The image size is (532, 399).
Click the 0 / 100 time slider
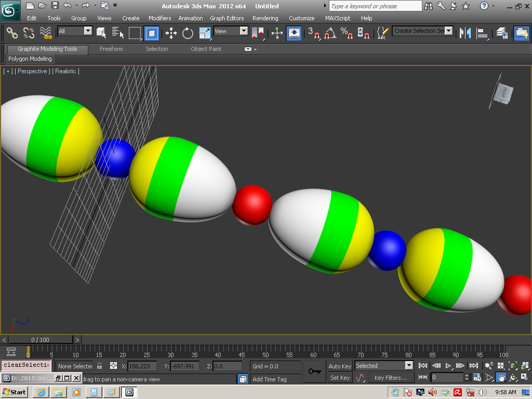40,340
